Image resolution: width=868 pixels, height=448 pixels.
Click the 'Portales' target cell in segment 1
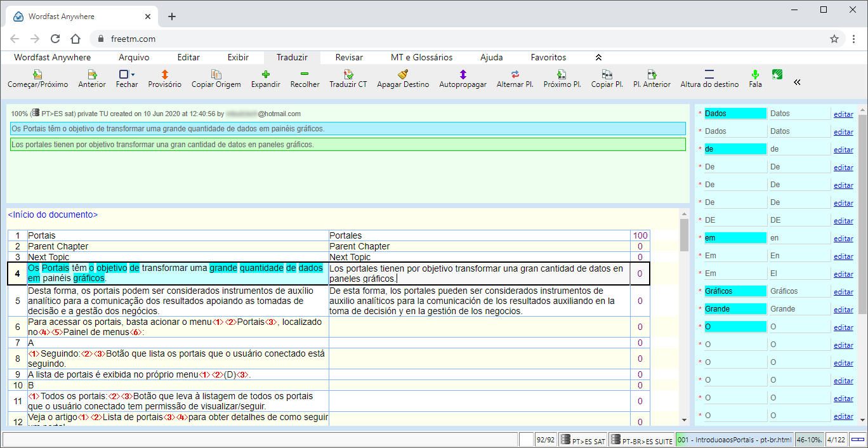(479, 235)
